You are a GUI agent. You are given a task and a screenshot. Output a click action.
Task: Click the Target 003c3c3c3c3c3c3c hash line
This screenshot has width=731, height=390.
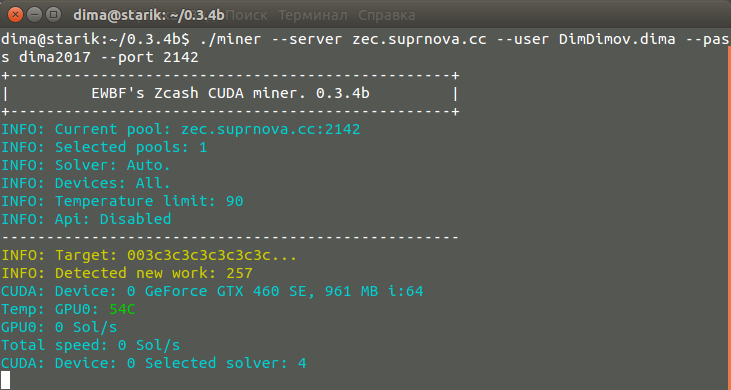(149, 255)
